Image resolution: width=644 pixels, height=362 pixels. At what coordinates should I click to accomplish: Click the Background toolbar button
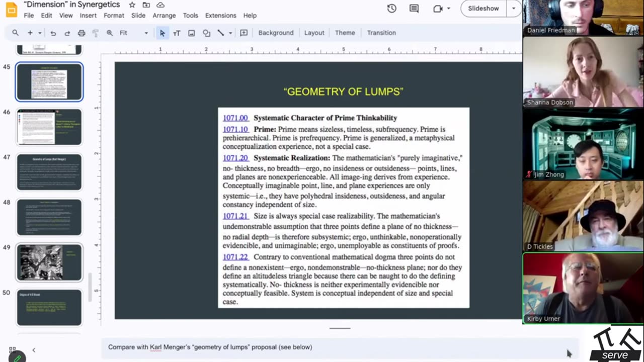(x=276, y=33)
